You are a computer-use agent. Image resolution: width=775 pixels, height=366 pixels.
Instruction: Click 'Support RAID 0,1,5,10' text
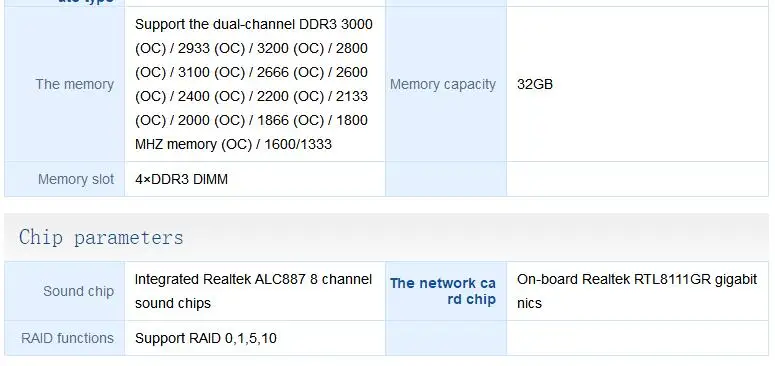[x=206, y=338]
